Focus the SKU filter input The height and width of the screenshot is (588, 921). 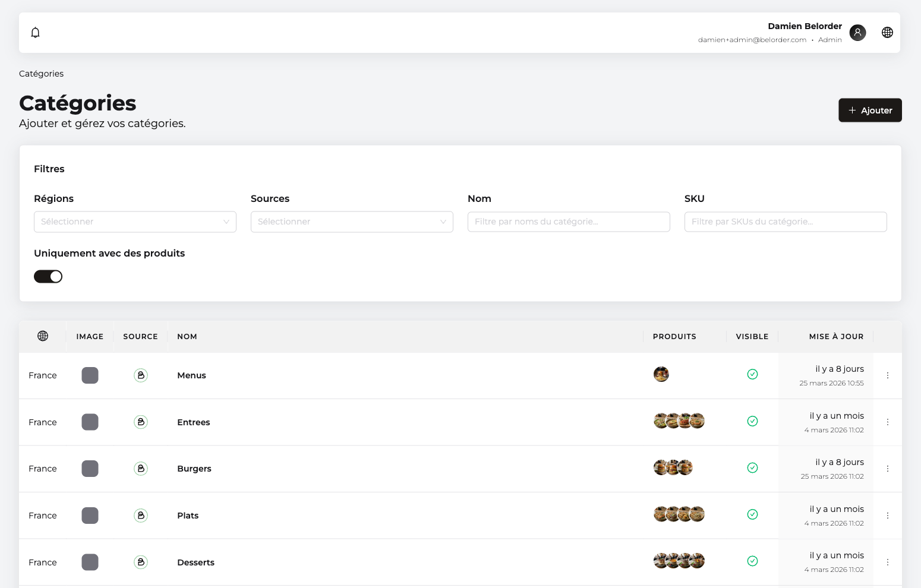point(786,222)
